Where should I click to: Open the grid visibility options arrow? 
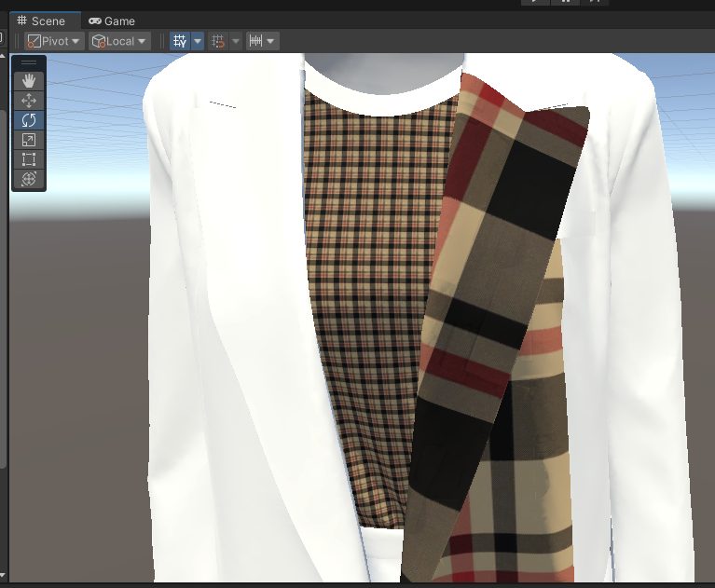click(x=198, y=41)
